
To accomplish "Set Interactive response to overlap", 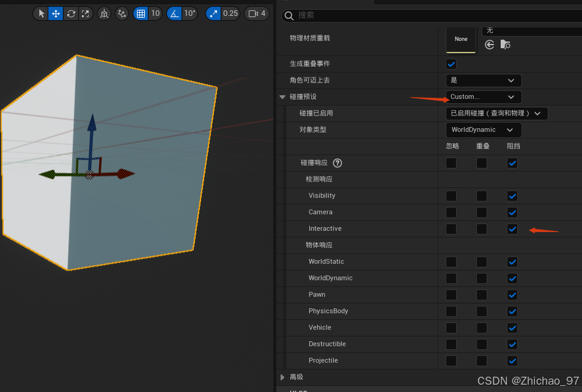I will (482, 229).
